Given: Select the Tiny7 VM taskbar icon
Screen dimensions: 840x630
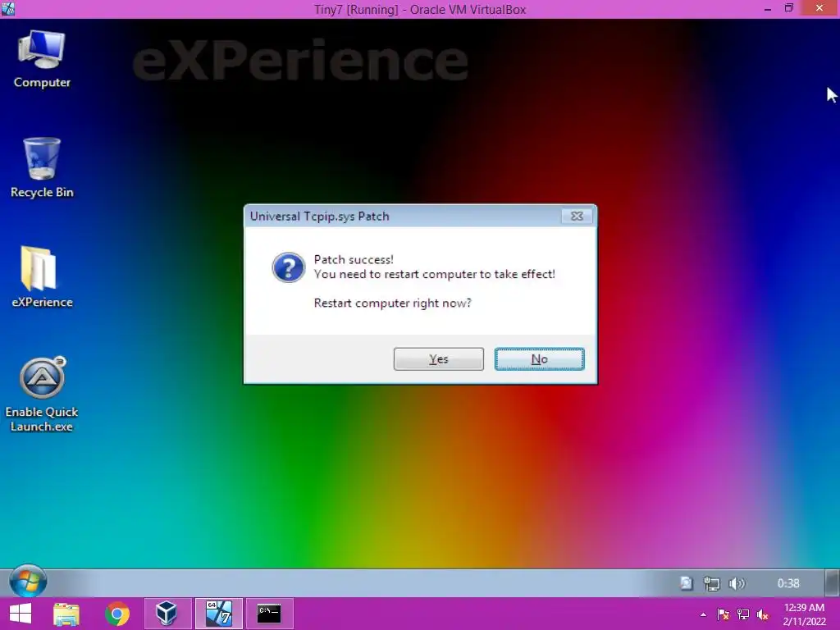Looking at the screenshot, I should pyautogui.click(x=218, y=614).
